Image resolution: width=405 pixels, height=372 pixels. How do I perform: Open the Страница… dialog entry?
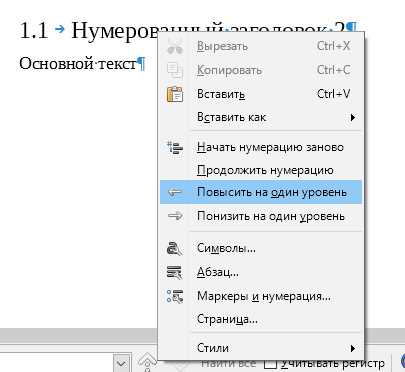click(x=261, y=319)
